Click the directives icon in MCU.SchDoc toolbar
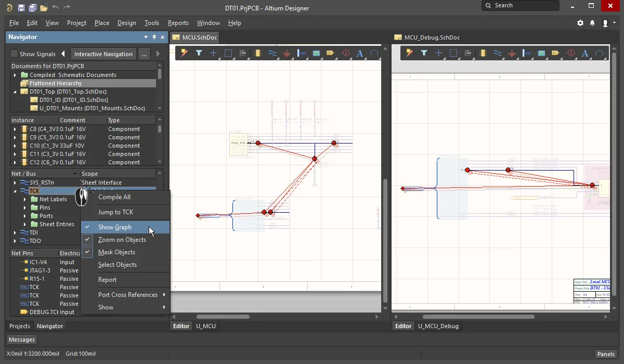Screen dimensions: 624x364 [345, 53]
